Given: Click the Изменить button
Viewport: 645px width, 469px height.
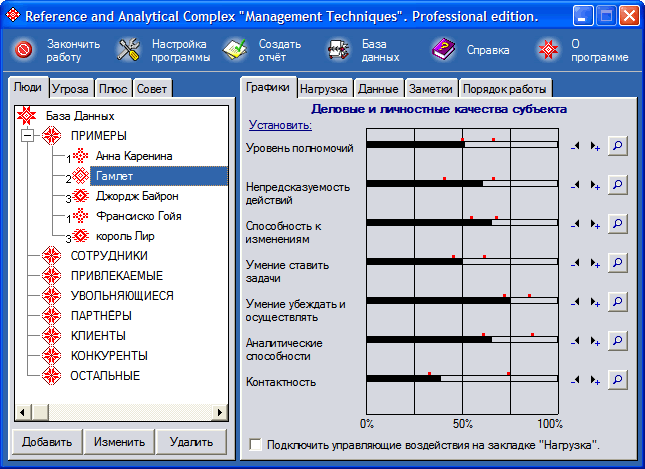Looking at the screenshot, I should pyautogui.click(x=119, y=442).
